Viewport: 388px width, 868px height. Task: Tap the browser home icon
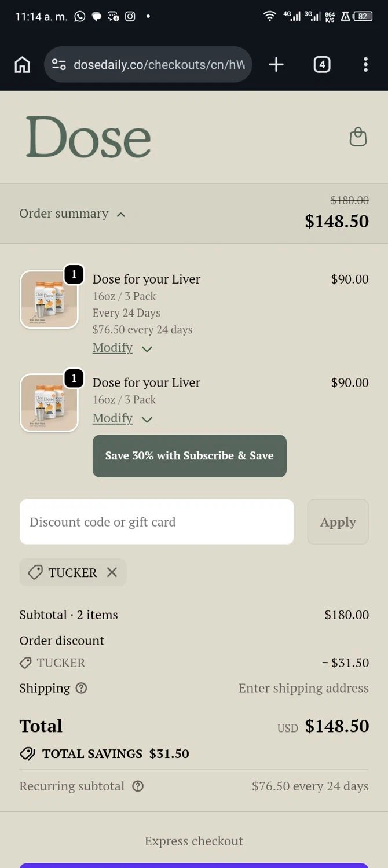[x=22, y=64]
